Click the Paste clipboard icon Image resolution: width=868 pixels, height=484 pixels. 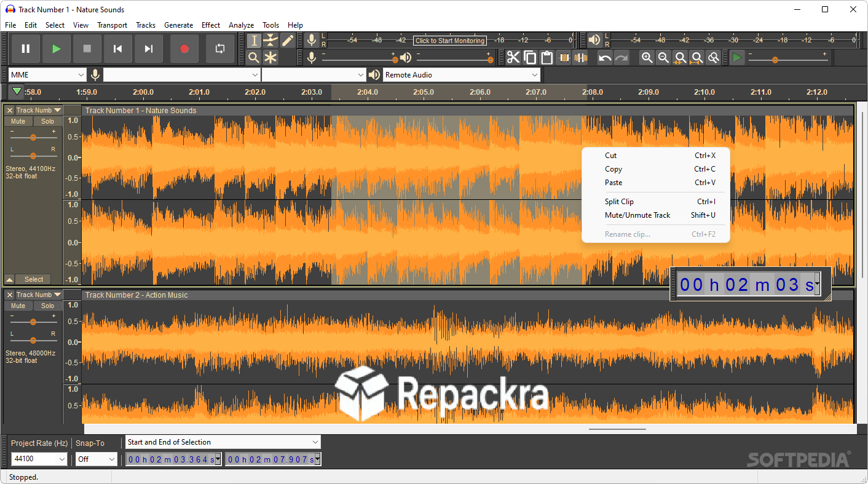coord(546,58)
